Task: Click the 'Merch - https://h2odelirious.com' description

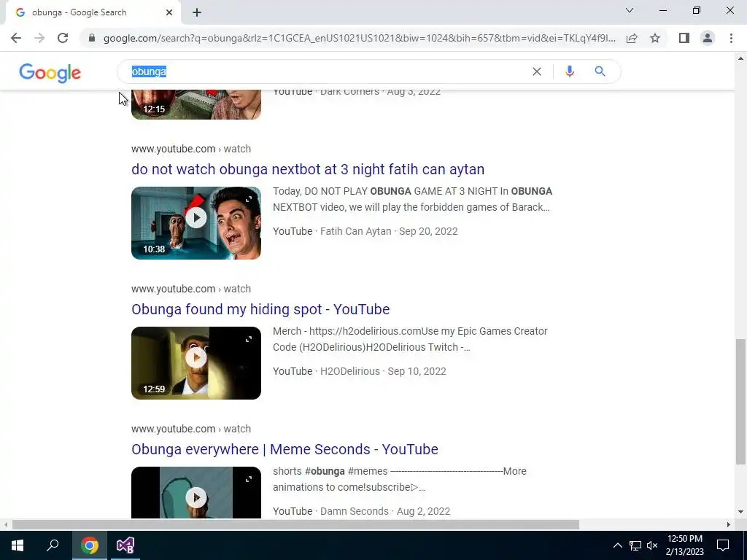Action: coord(410,339)
